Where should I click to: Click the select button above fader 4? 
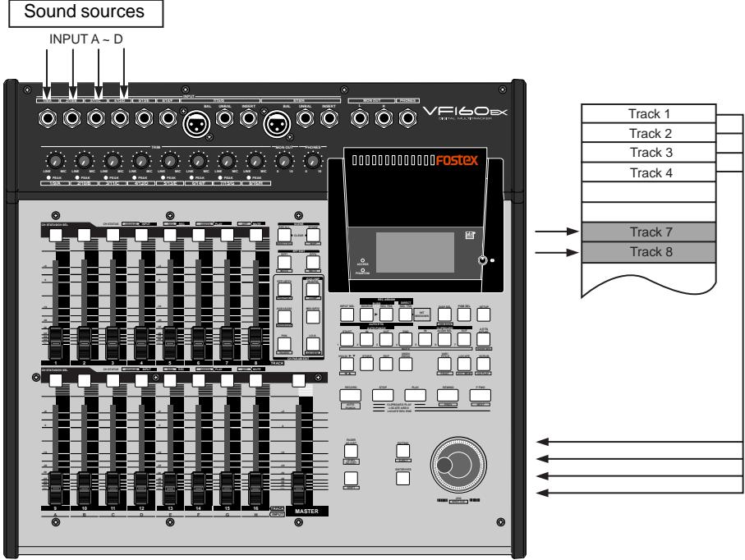tap(141, 235)
